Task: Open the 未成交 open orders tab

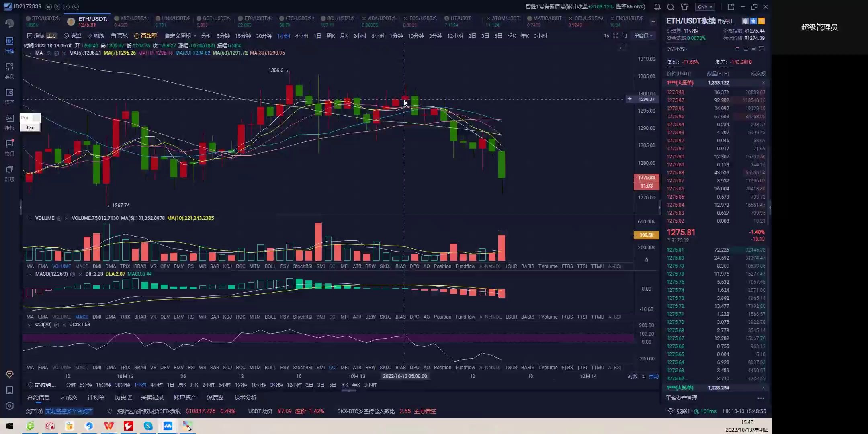Action: (68, 397)
